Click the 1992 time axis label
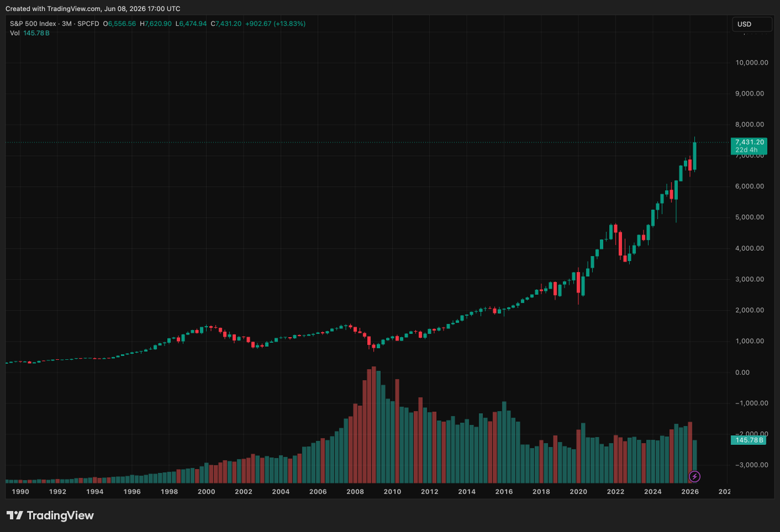 pyautogui.click(x=58, y=492)
